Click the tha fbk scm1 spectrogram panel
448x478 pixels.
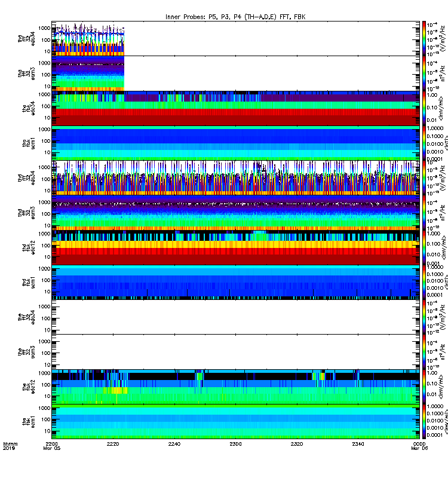pos(235,143)
